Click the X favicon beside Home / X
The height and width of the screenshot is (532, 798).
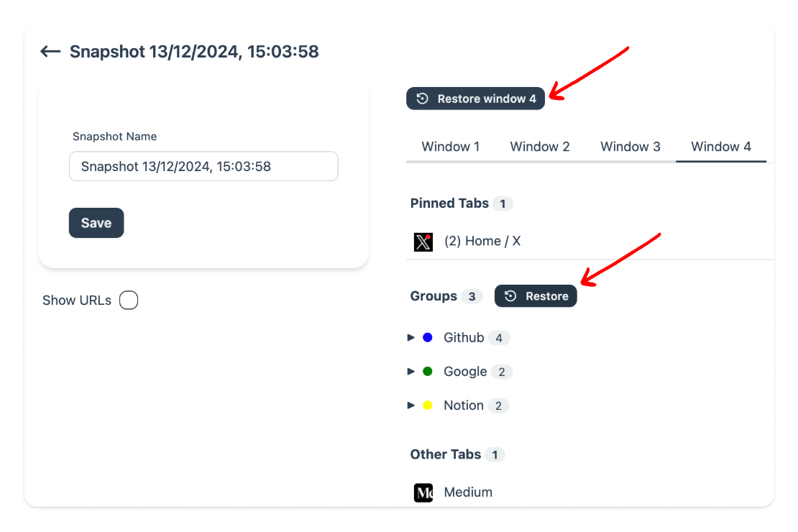click(x=423, y=241)
